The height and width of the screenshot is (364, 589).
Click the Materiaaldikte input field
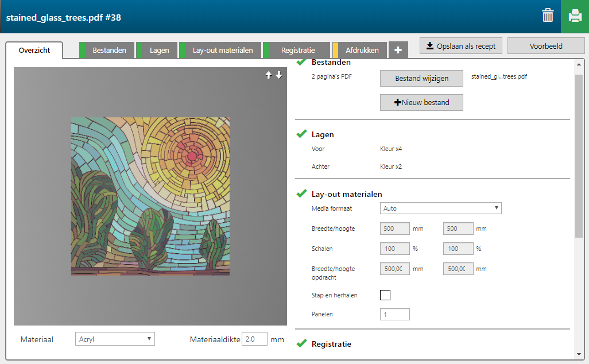click(255, 339)
